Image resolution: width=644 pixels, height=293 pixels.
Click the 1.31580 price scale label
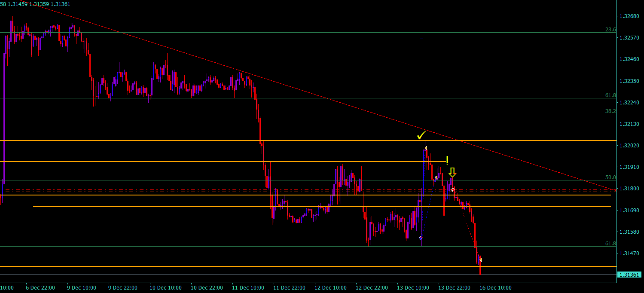pyautogui.click(x=629, y=232)
